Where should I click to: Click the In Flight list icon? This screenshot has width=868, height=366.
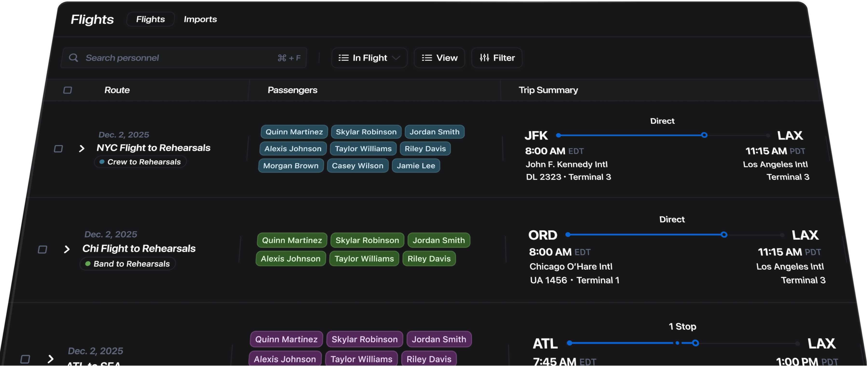coord(343,58)
